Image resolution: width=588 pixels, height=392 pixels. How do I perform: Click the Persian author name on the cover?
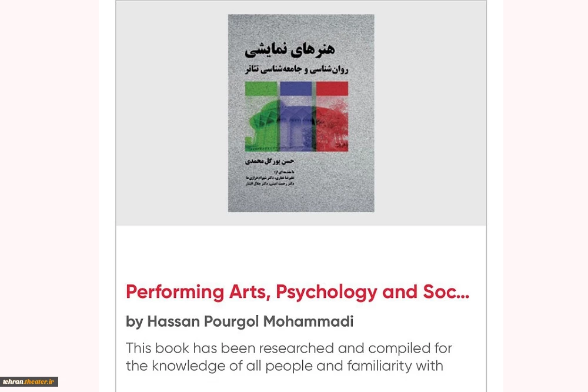point(270,161)
